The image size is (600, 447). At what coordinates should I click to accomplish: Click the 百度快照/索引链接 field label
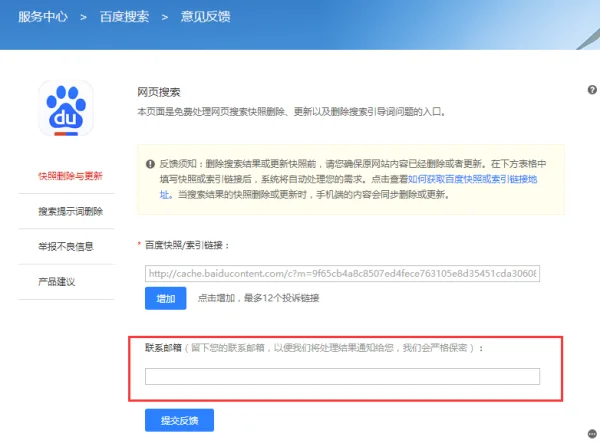coord(187,245)
